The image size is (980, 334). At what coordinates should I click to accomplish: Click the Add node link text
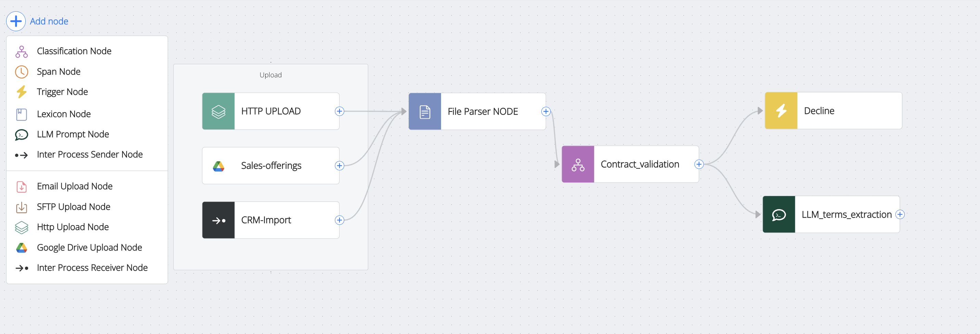(x=49, y=21)
